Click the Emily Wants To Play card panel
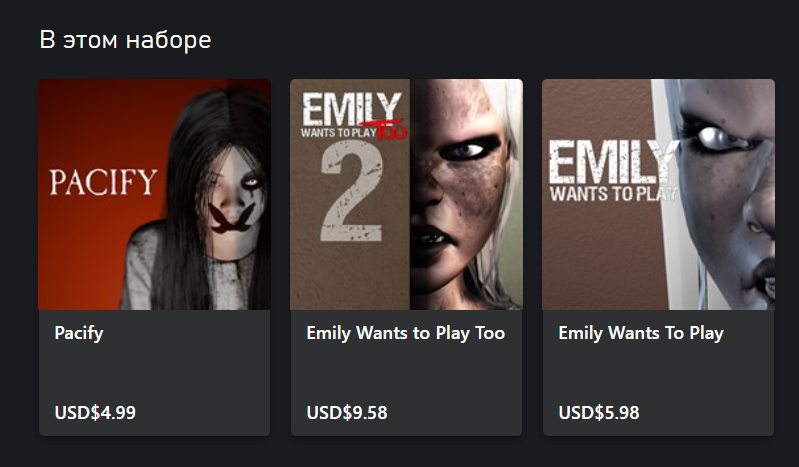 click(x=658, y=373)
